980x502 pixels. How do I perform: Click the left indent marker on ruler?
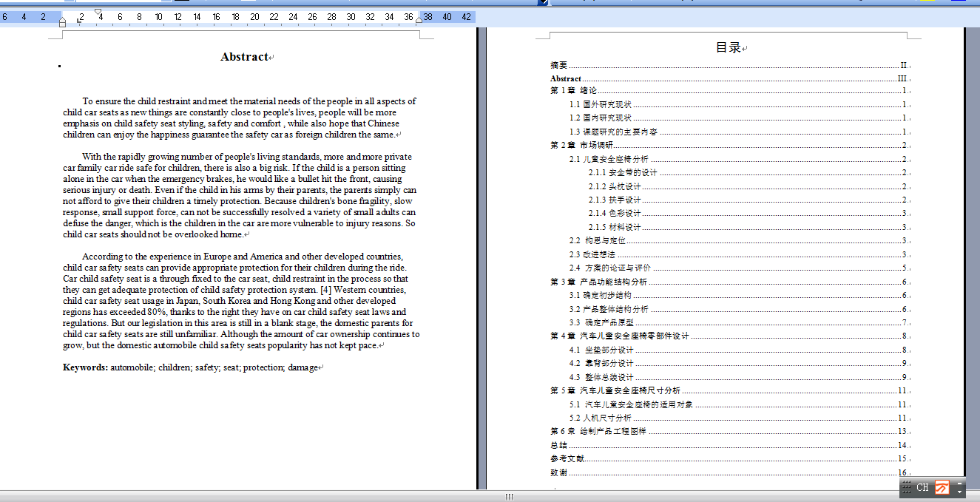62,22
